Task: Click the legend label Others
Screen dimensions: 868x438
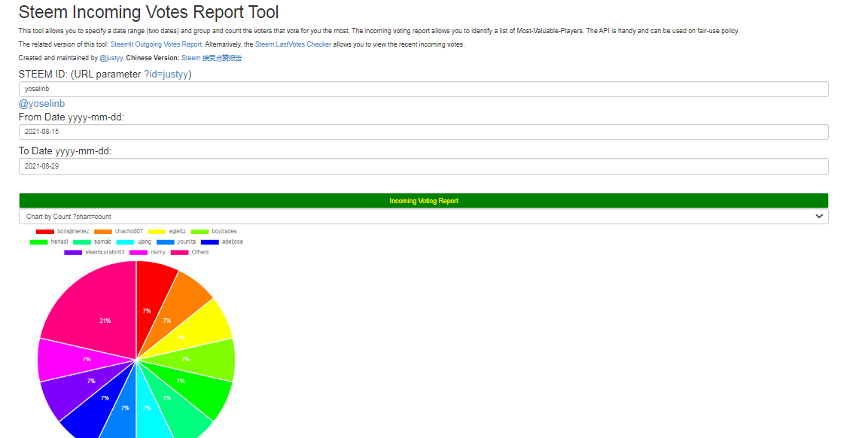Action: (x=200, y=253)
